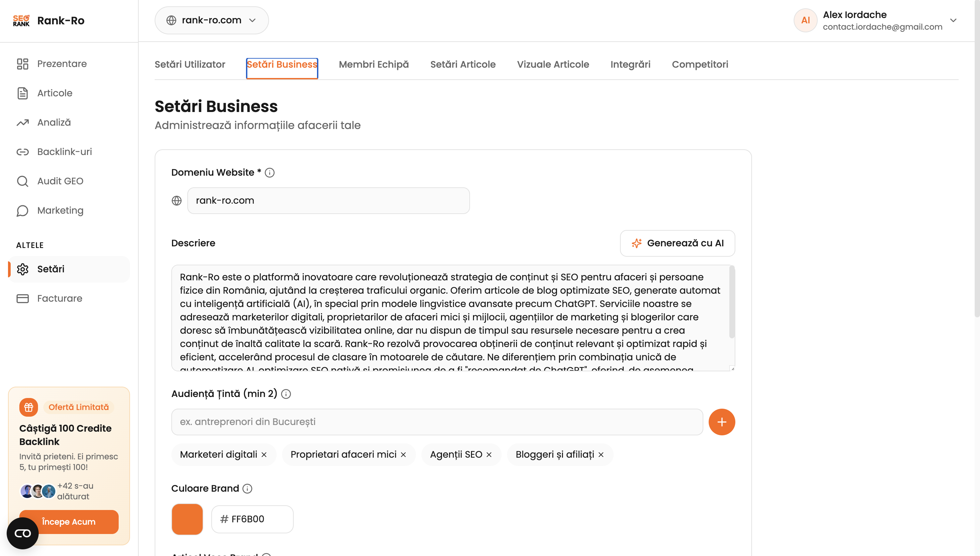Open Analiză trend icon in sidebar
980x556 pixels.
tap(23, 123)
